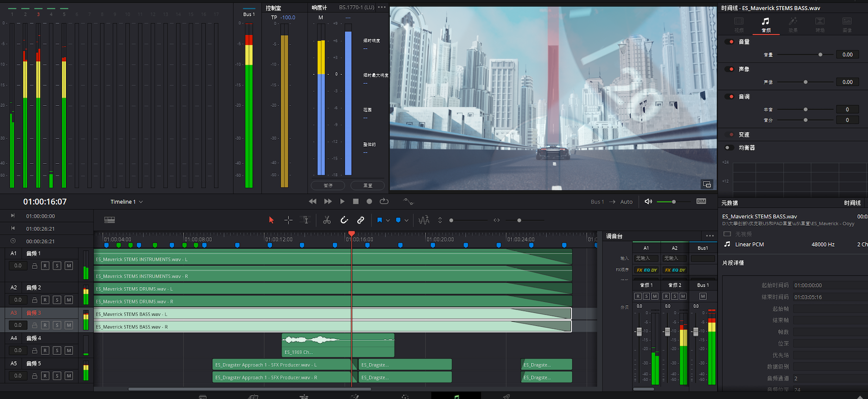Click the 时间线 label in the 元数据 header

852,203
